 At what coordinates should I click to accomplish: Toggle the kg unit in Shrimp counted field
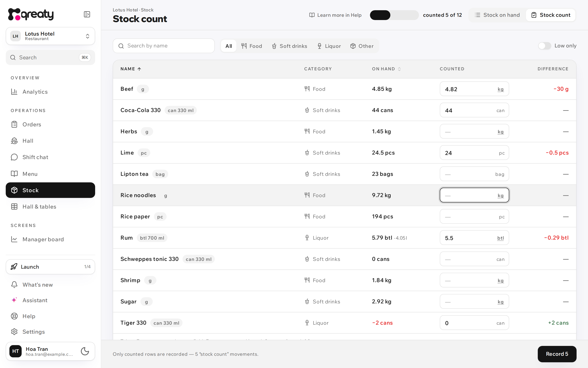tap(501, 281)
